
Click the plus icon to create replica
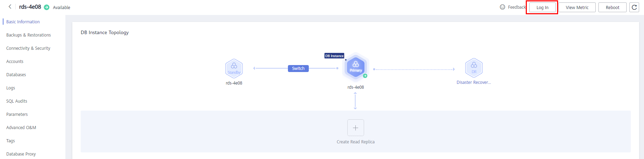coord(355,128)
